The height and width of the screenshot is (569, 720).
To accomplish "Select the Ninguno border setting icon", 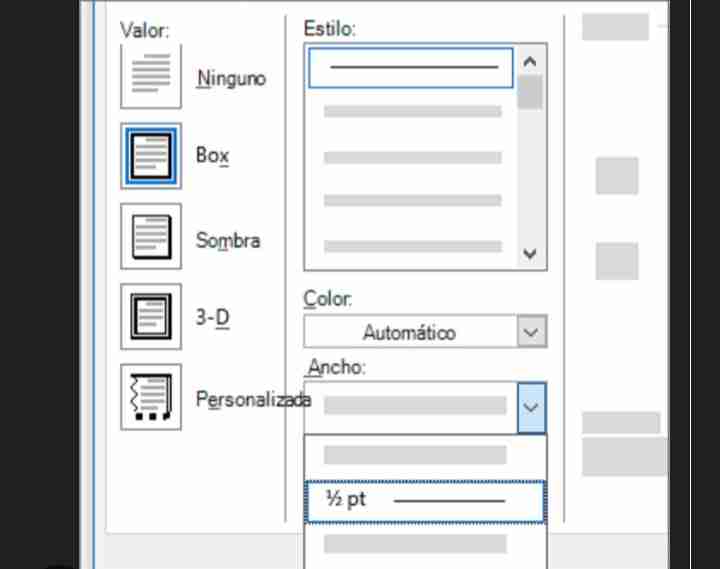I will [151, 76].
